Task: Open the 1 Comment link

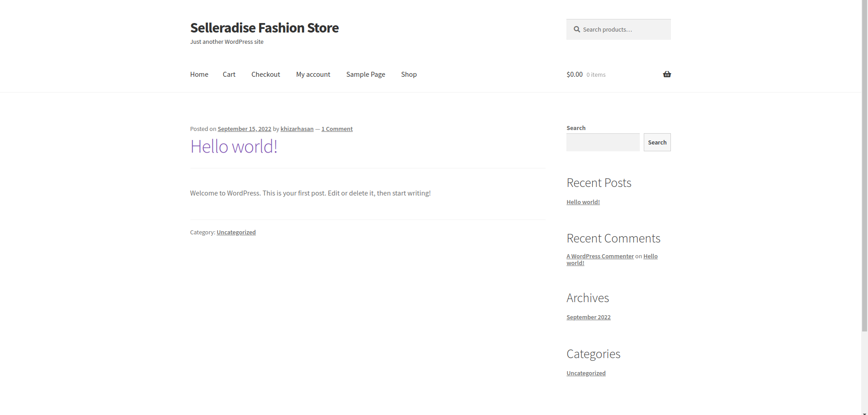Action: tap(337, 129)
